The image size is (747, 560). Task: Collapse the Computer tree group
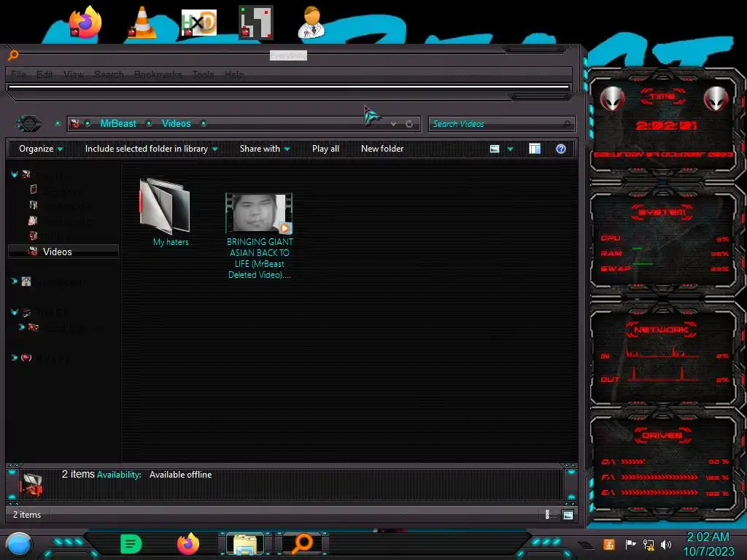[15, 312]
